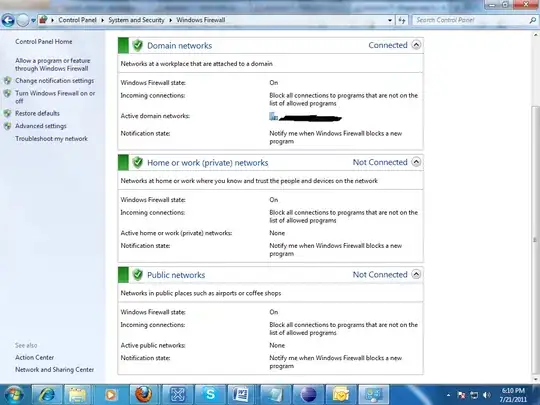The height and width of the screenshot is (405, 540).
Task: Open Network and Sharing Center link
Action: [54, 370]
